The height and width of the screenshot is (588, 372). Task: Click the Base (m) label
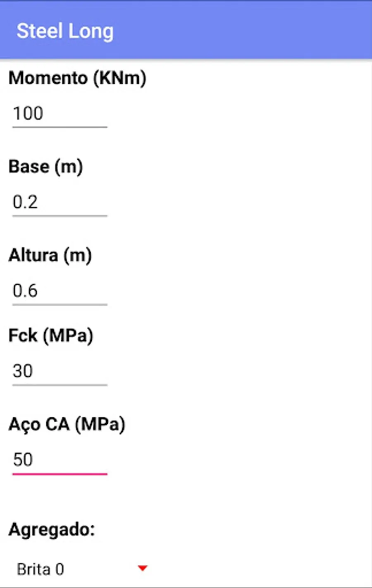[x=45, y=167]
